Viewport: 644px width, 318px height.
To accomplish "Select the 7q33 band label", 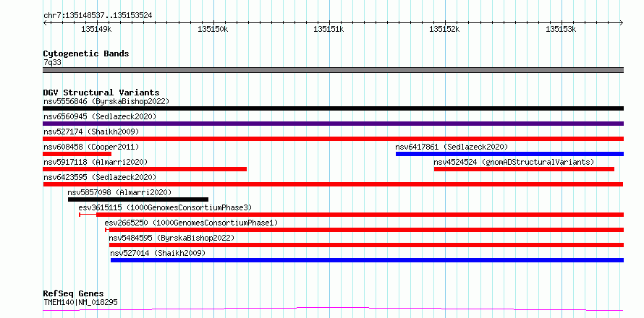I will [x=52, y=63].
